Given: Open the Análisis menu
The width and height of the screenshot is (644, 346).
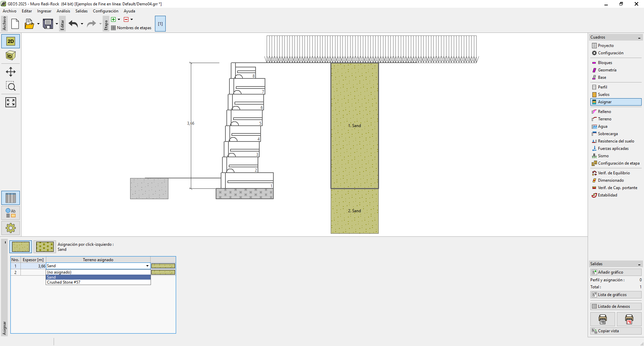Looking at the screenshot, I should [63, 11].
